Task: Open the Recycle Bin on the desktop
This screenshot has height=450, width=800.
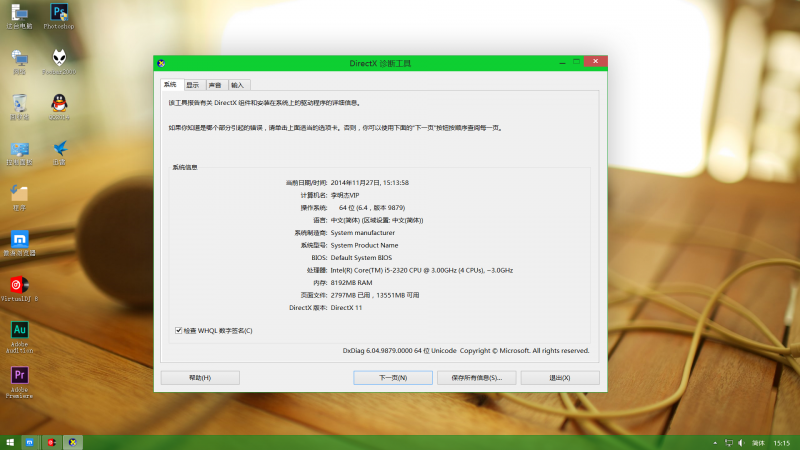Action: [x=19, y=103]
